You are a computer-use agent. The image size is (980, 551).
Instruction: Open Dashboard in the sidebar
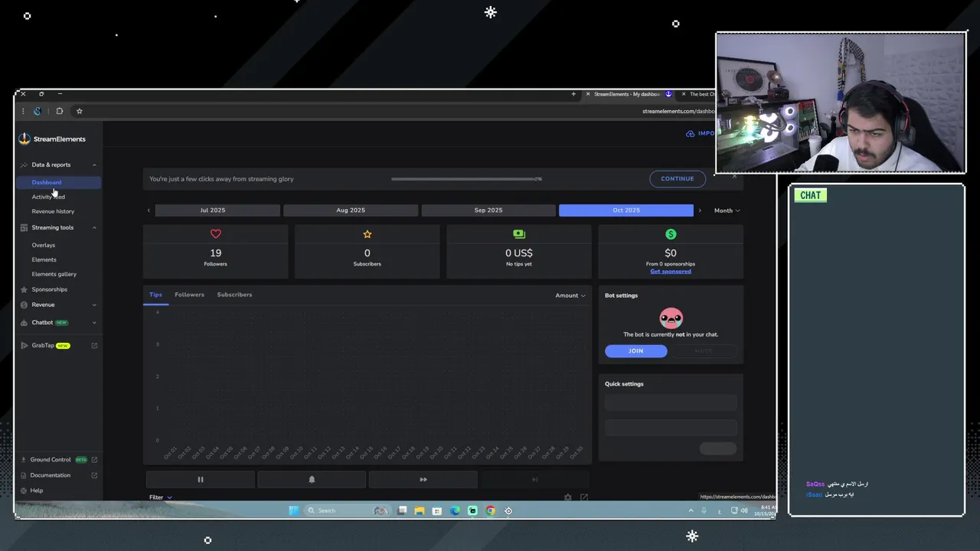click(x=58, y=182)
